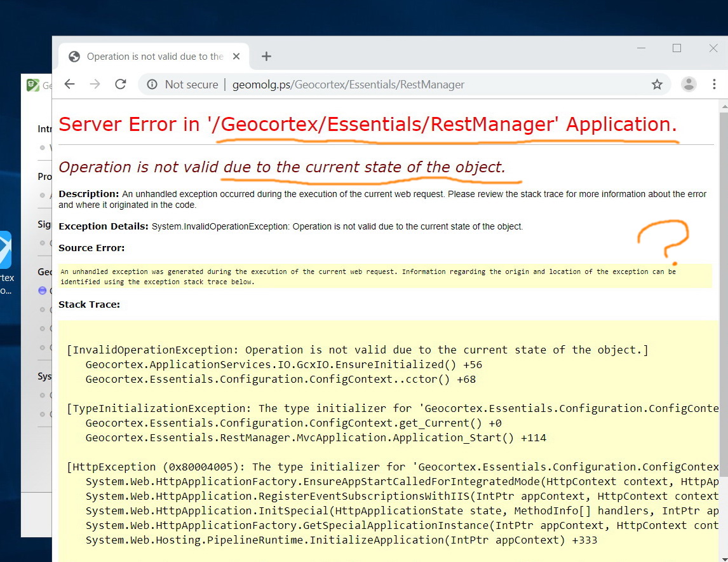Click the GetSpecialApplicationInstance stack trace line
This screenshot has width=728, height=562.
pyautogui.click(x=402, y=525)
